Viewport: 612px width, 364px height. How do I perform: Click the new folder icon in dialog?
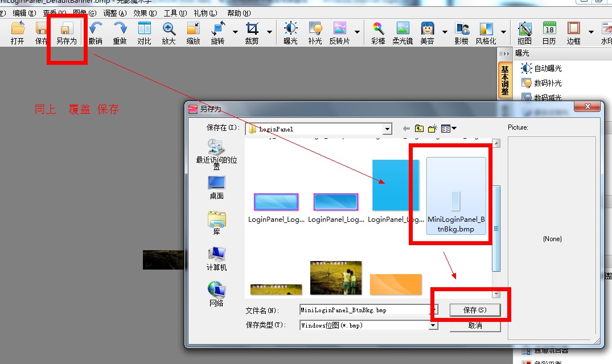coord(433,129)
